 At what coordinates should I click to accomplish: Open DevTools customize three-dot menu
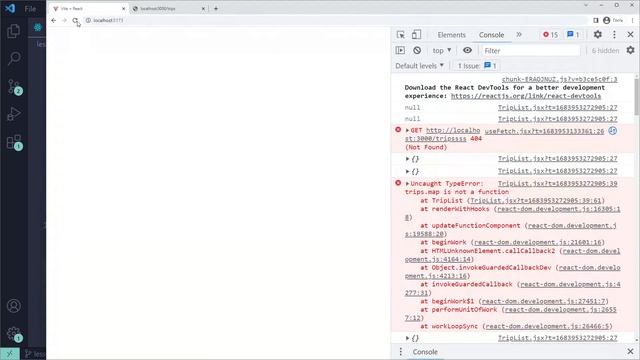coord(614,35)
